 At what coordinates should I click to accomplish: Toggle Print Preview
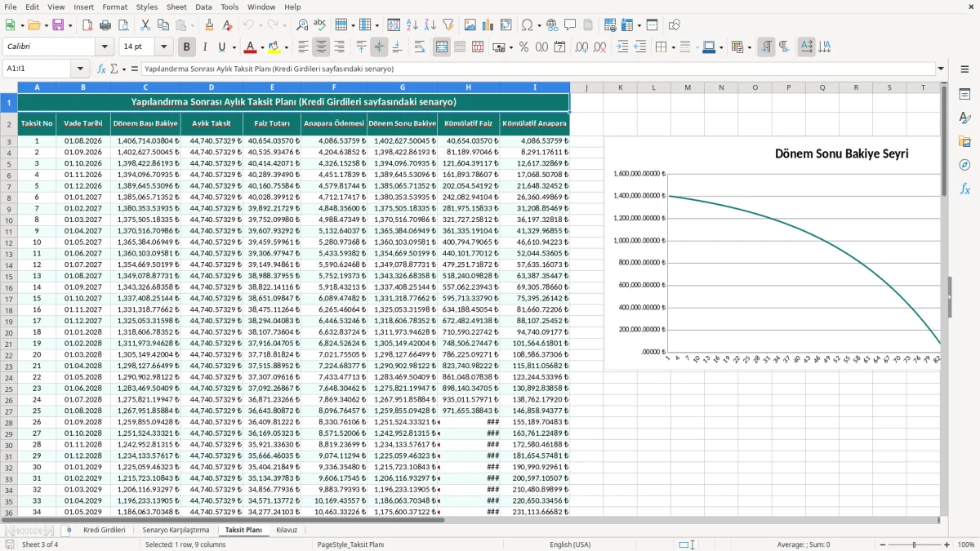(122, 25)
